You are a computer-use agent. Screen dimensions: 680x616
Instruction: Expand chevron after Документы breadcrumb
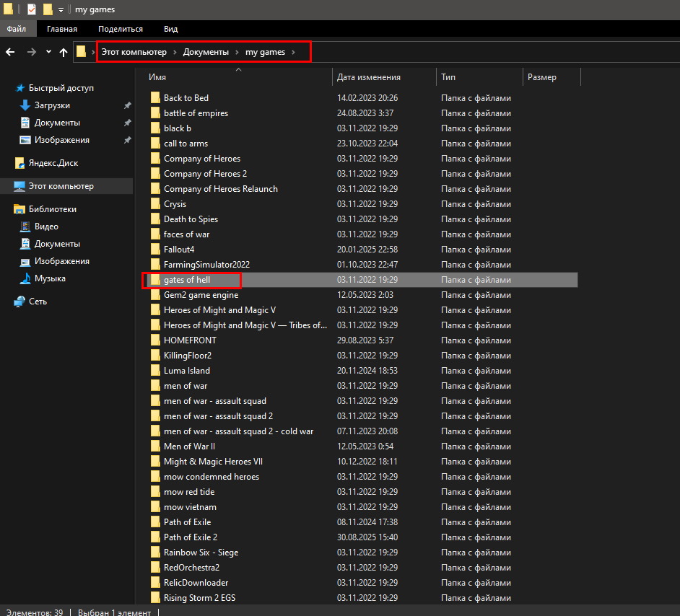click(237, 52)
